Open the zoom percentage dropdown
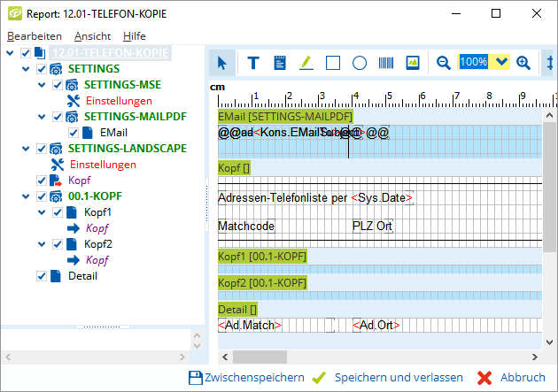 (x=501, y=62)
